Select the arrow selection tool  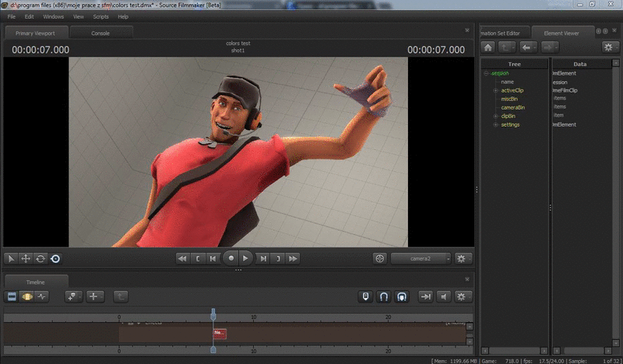pyautogui.click(x=11, y=258)
